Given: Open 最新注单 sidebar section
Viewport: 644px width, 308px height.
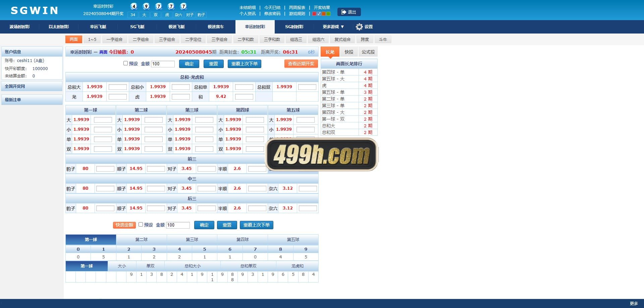Looking at the screenshot, I should (32, 100).
